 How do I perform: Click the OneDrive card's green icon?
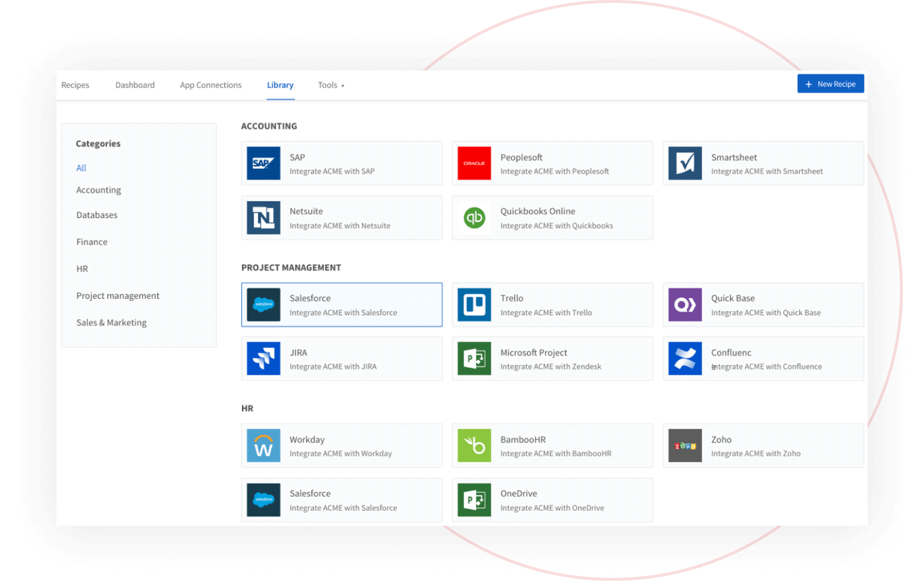(x=474, y=500)
